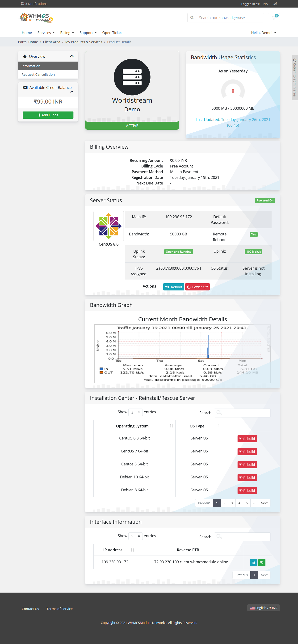Go to page 2 of Installation Center
The image size is (298, 644).
224,503
